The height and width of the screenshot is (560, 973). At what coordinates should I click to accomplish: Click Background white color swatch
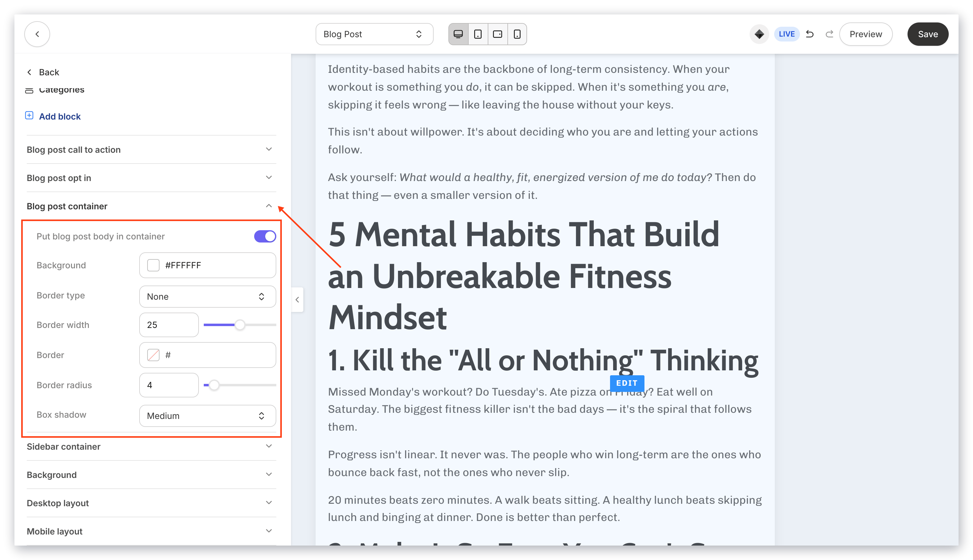[x=153, y=265]
